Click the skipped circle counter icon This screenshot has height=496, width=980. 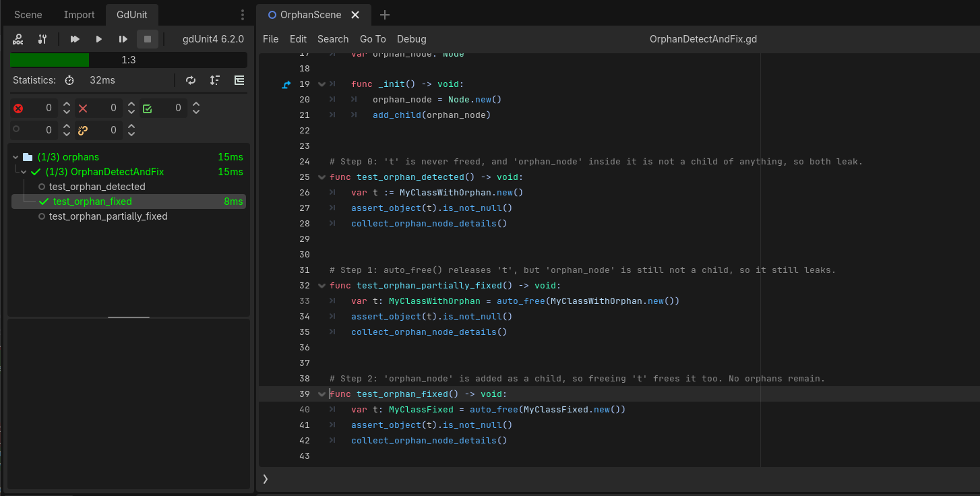click(16, 129)
